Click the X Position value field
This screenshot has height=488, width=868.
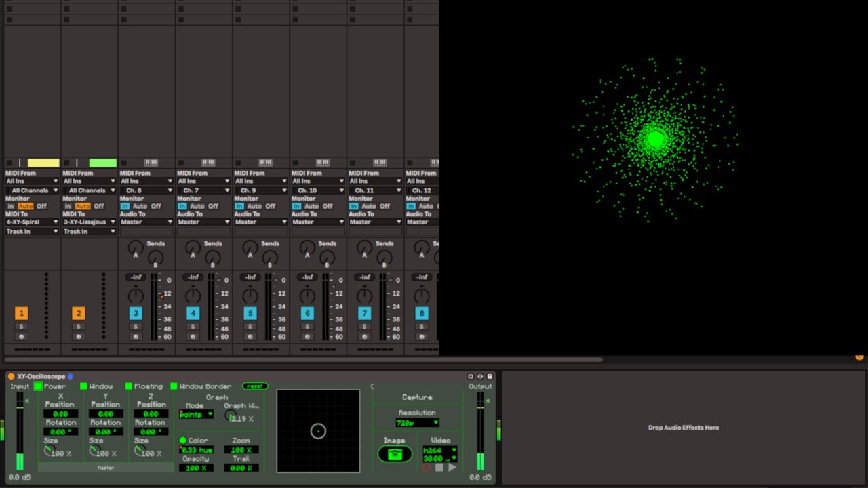[60, 414]
